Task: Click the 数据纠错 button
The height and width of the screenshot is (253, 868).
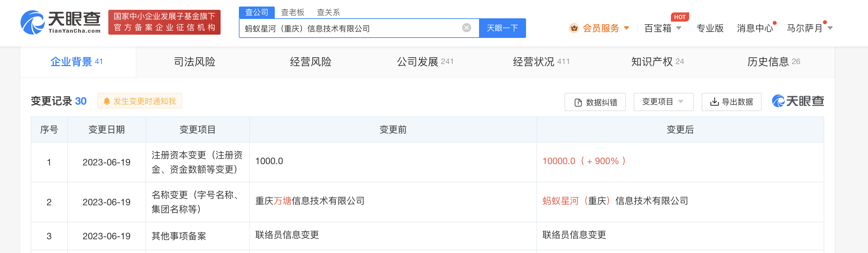Action: (595, 102)
